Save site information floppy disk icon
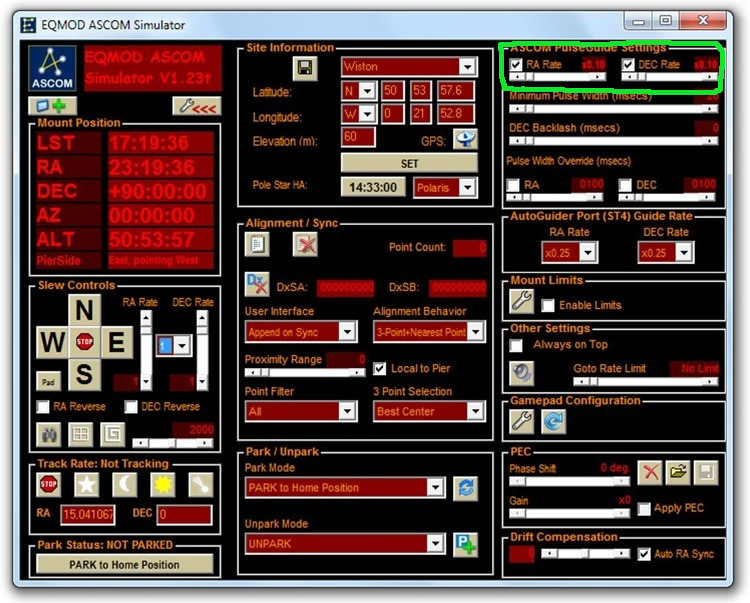This screenshot has width=750, height=603. [x=305, y=68]
